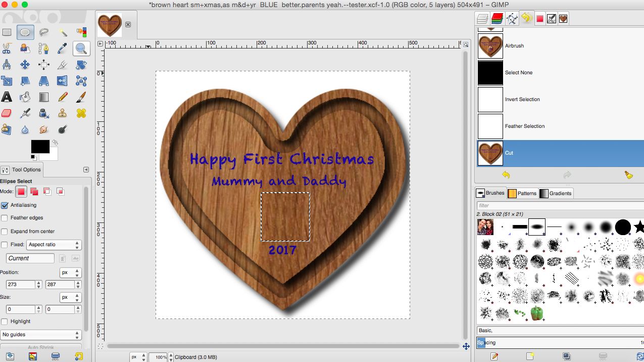The height and width of the screenshot is (362, 644).
Task: Choose Add to current selection mode
Action: coord(34,192)
